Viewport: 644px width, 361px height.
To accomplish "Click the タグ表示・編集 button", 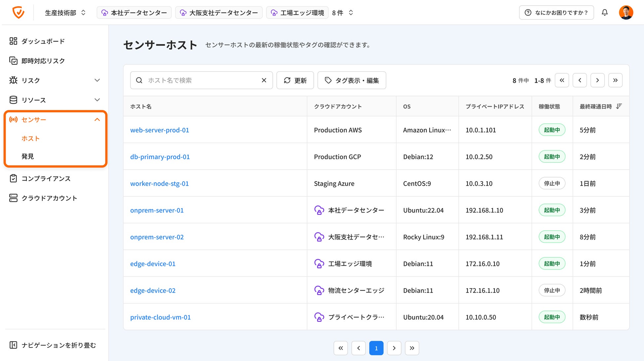I will point(352,80).
